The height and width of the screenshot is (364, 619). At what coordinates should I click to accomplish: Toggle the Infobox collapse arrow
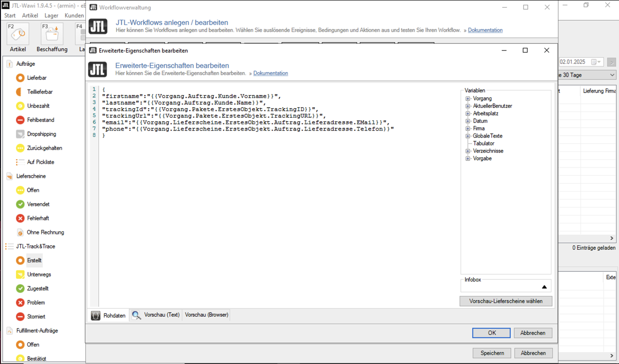point(544,287)
